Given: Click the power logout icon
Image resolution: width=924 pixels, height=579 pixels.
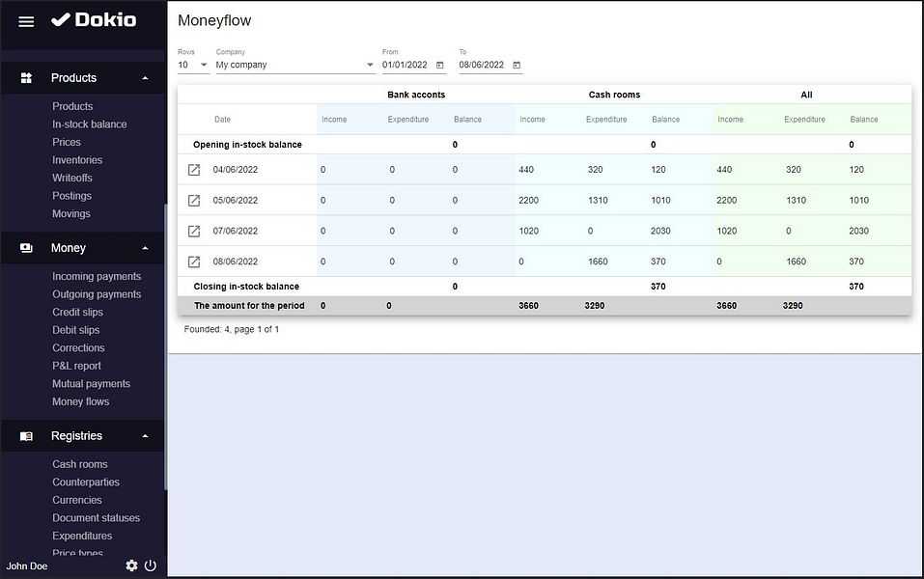Looking at the screenshot, I should [x=151, y=565].
